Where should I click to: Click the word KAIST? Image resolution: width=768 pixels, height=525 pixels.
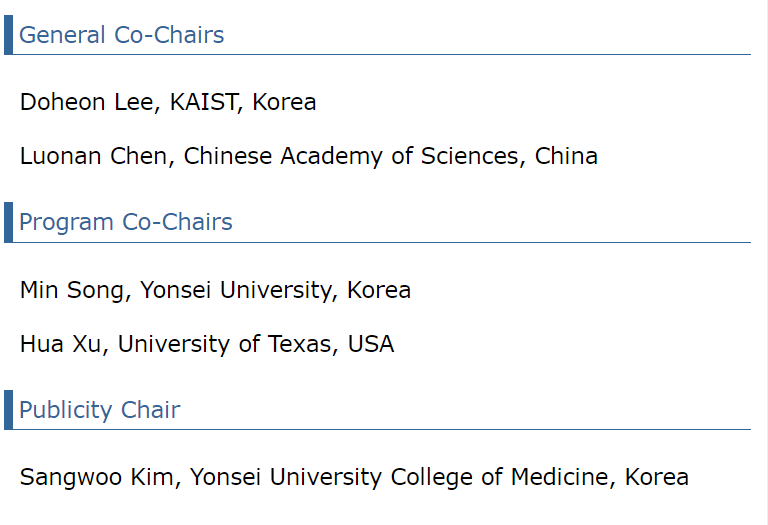point(203,102)
